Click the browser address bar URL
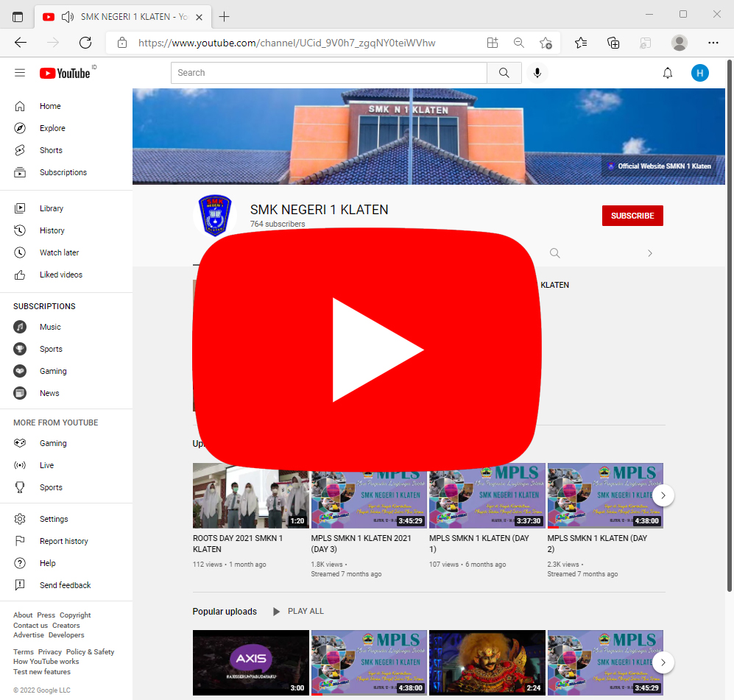 (286, 43)
